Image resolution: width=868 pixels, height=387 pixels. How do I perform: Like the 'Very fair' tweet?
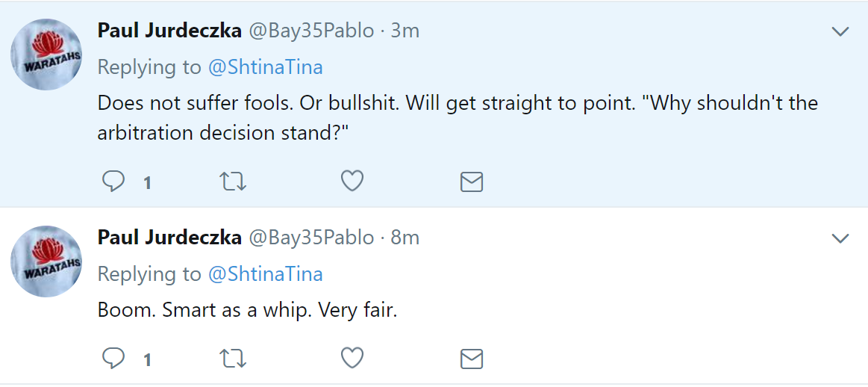pyautogui.click(x=352, y=359)
